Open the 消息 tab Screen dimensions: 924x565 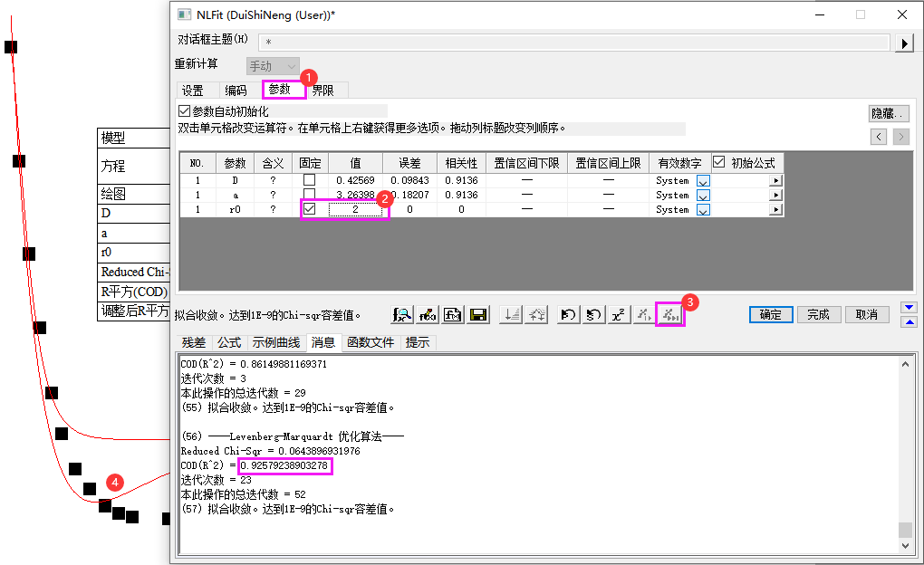(x=323, y=342)
